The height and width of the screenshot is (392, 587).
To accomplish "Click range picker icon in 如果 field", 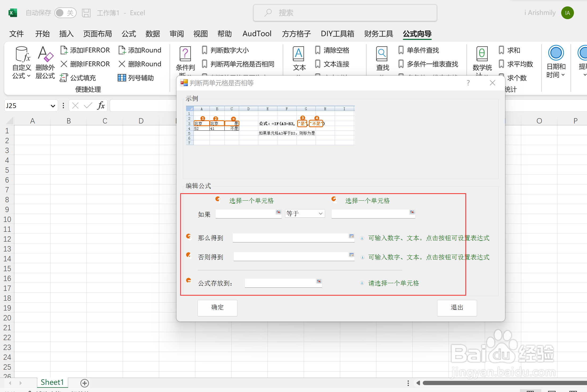I will pyautogui.click(x=278, y=212).
